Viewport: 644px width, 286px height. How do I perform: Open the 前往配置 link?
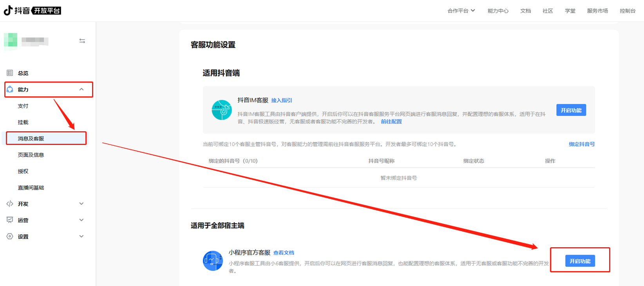391,121
